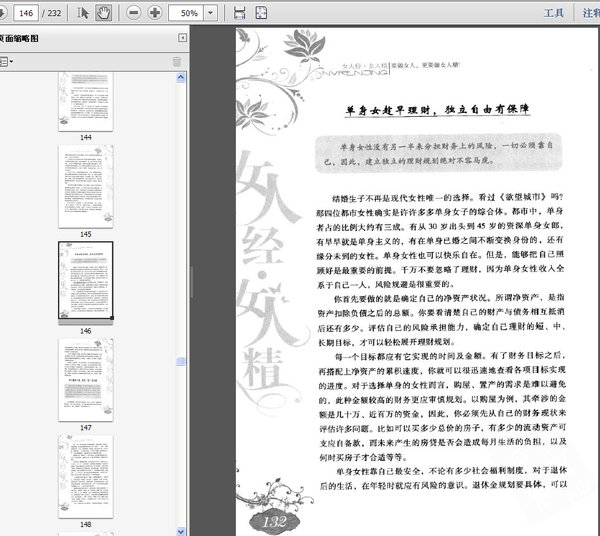Open the zoom level dropdown arrow
Image resolution: width=600 pixels, height=536 pixels.
210,13
